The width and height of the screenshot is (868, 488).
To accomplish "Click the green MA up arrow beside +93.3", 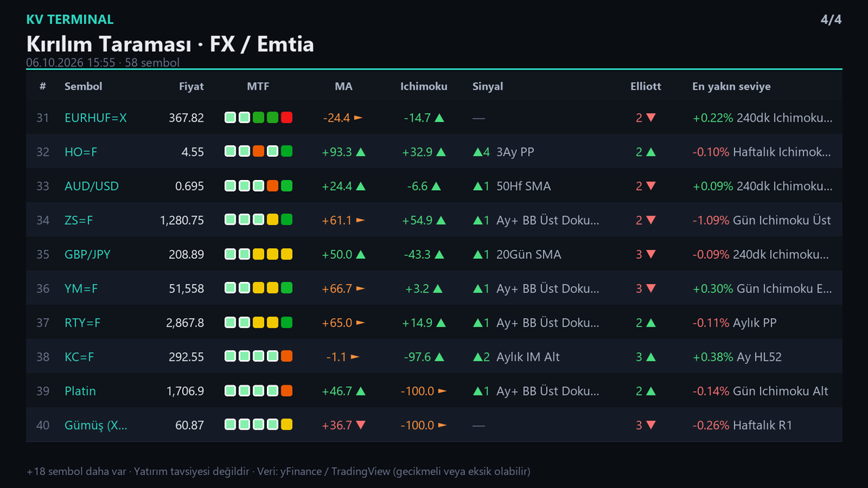I will click(x=360, y=152).
